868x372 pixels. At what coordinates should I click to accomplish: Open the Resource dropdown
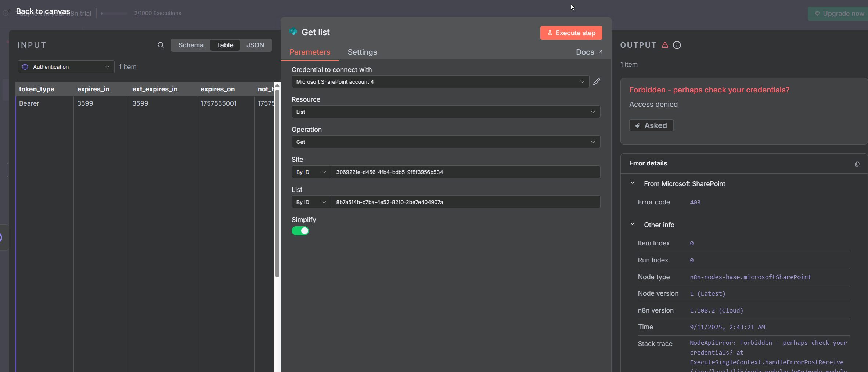(x=446, y=112)
